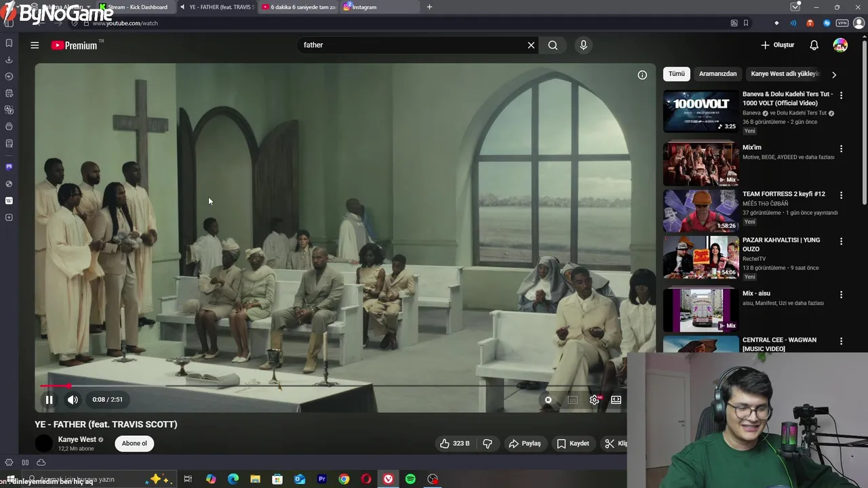
Task: Open options for 1000 VOLT video
Action: click(x=841, y=96)
